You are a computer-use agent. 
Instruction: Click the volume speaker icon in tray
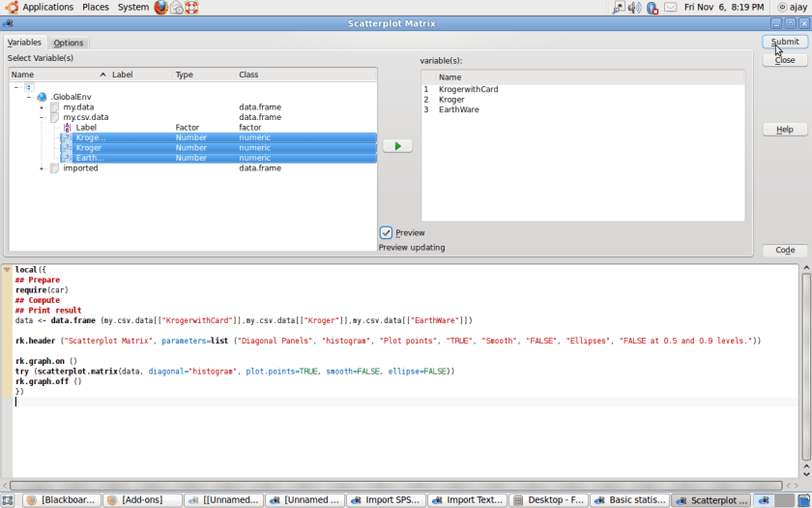click(x=634, y=8)
